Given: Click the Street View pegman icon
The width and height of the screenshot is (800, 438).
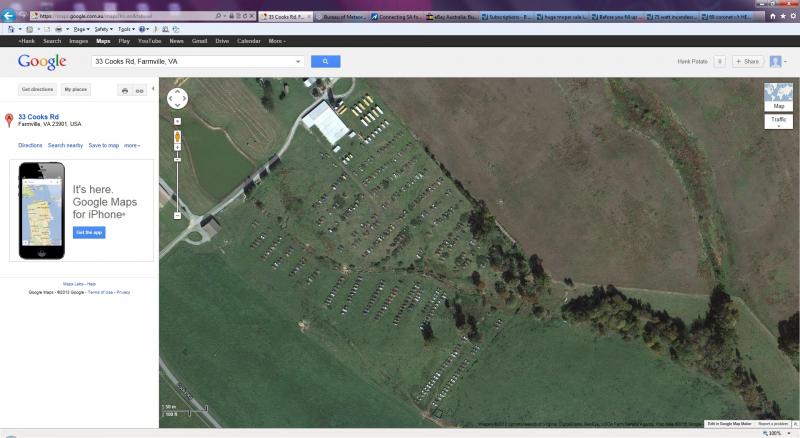Looking at the screenshot, I should tap(177, 137).
